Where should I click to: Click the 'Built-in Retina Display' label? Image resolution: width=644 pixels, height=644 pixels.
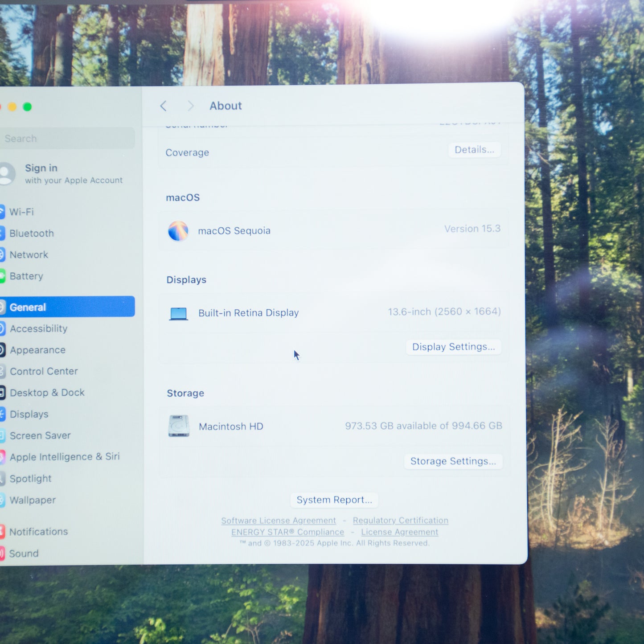249,313
